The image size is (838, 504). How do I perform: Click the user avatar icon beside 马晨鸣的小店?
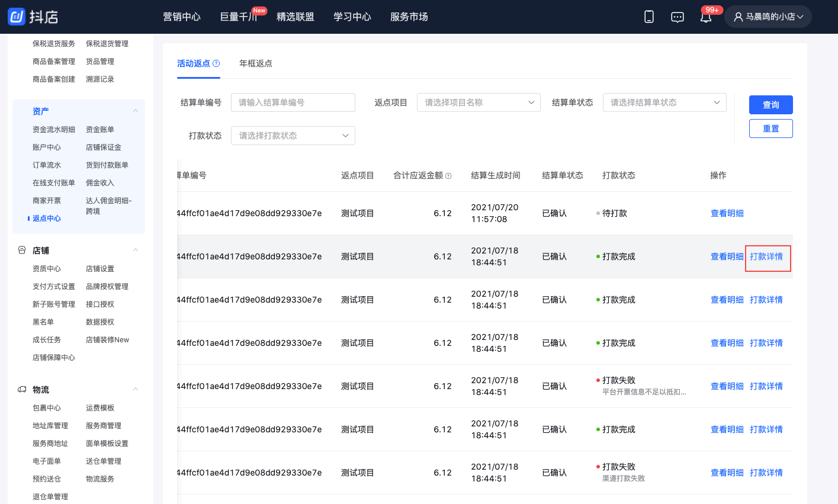[x=739, y=17]
